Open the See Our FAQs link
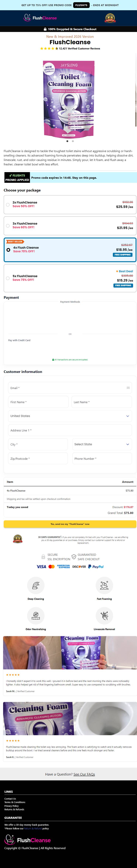 coord(84,774)
